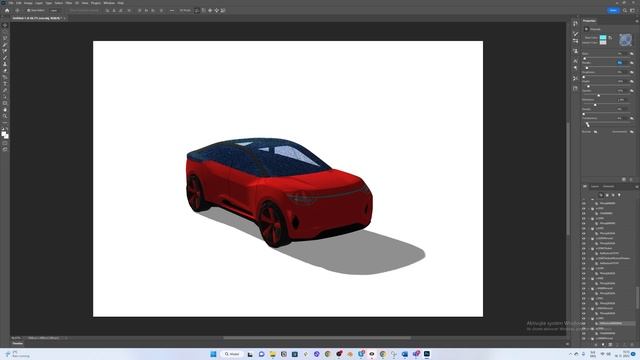Go to the Home screen icon
This screenshot has width=640, height=360.
tap(7, 10)
